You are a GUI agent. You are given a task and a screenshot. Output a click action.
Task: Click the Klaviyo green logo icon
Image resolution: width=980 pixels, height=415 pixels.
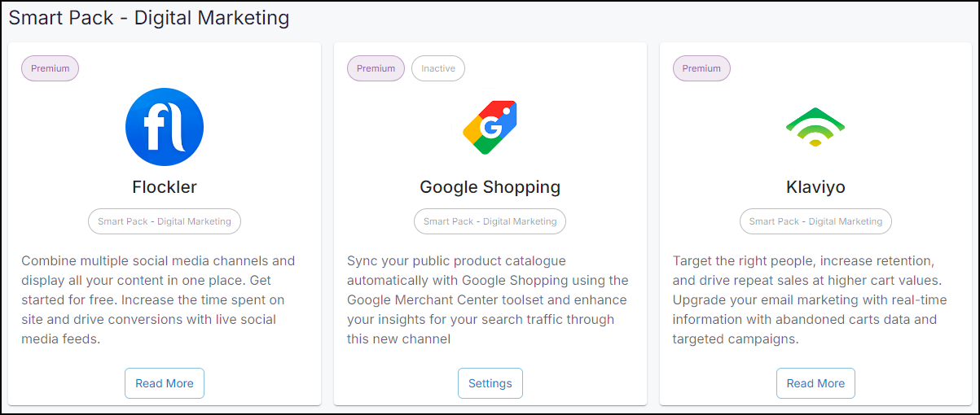[815, 127]
